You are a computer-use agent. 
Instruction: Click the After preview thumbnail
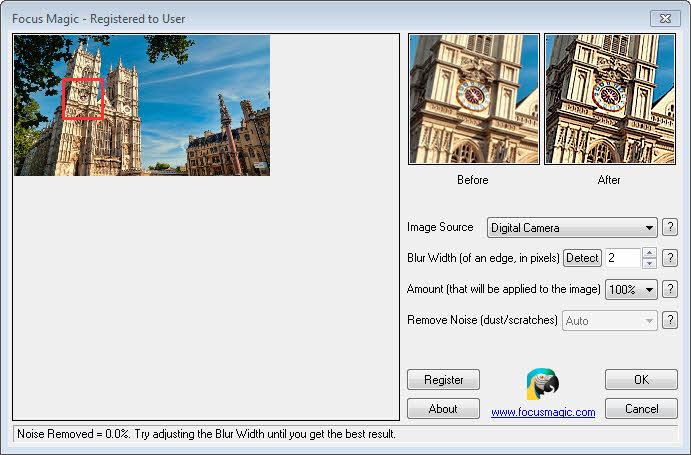[610, 99]
